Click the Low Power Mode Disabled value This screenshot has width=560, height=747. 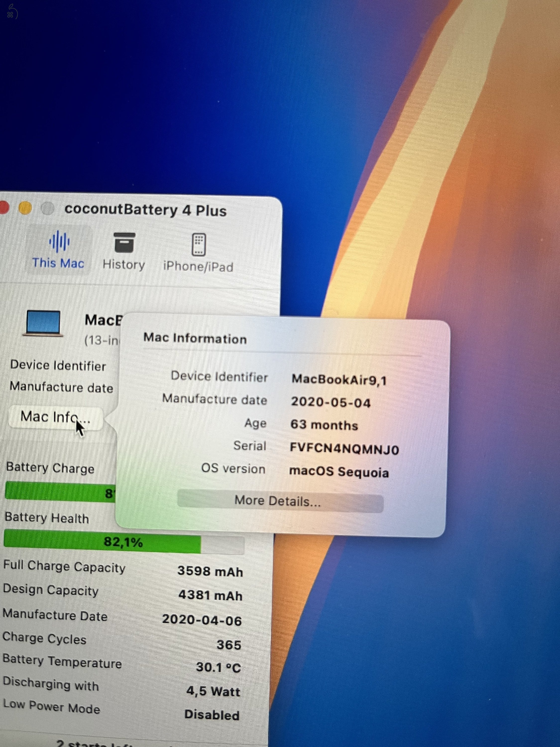[212, 715]
